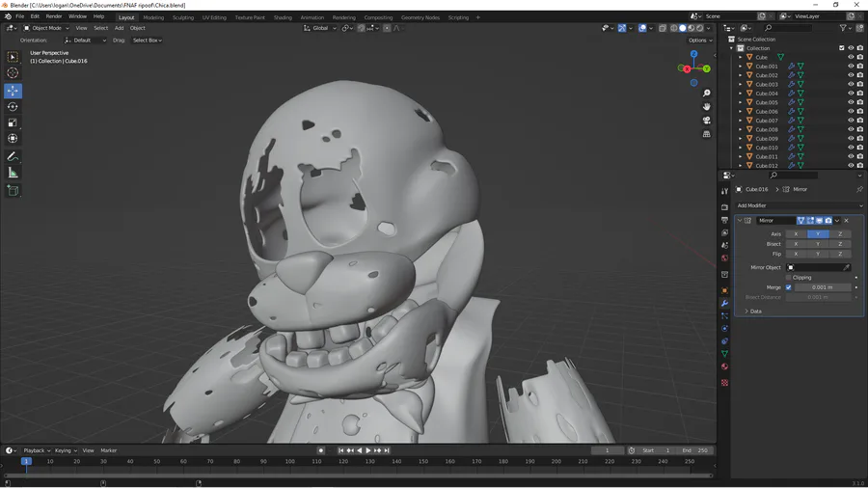Select the Annotate tool

(13, 156)
